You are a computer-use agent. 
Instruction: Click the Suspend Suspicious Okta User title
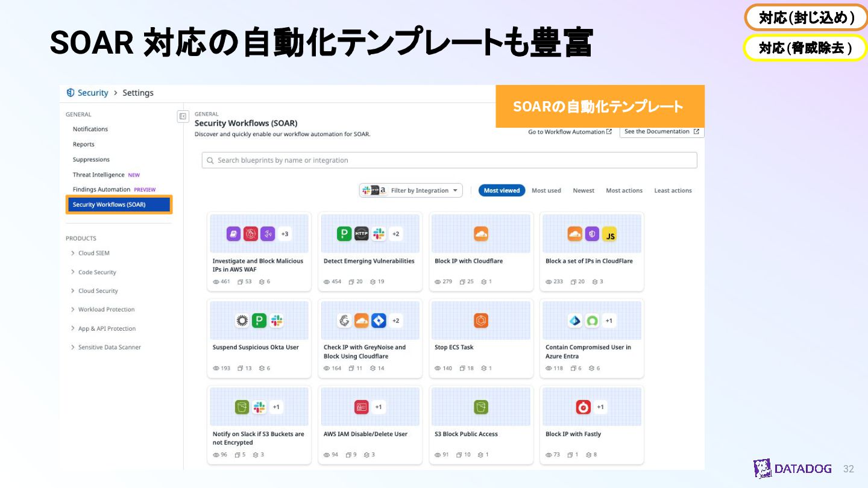coord(256,347)
